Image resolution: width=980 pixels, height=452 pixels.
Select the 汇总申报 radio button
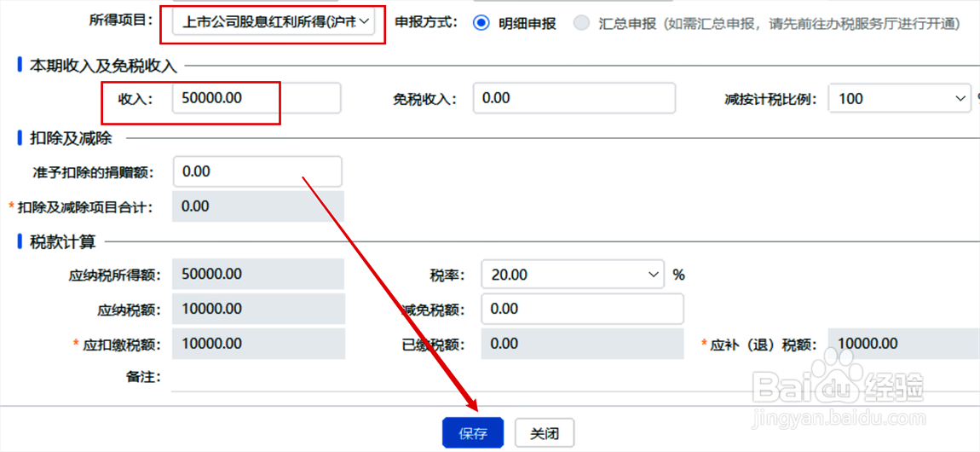pyautogui.click(x=582, y=24)
